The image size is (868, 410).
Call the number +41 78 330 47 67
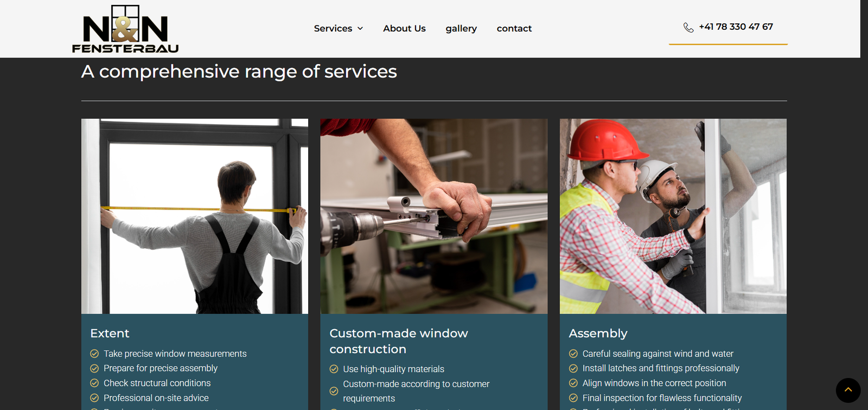click(x=736, y=27)
